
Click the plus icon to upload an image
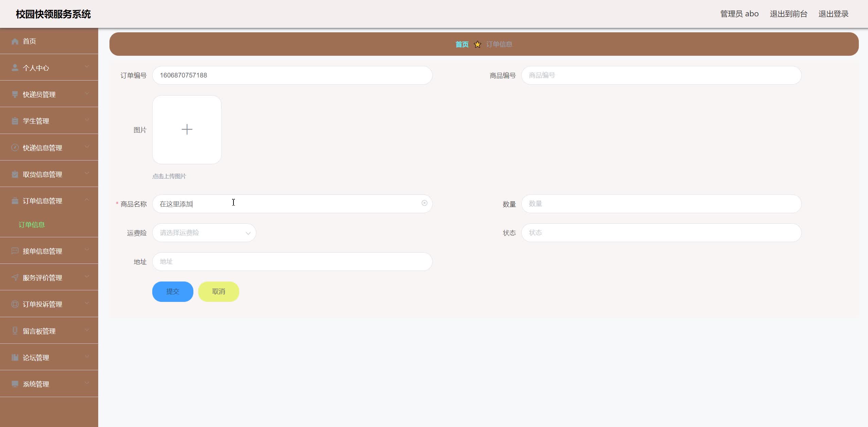tap(187, 129)
